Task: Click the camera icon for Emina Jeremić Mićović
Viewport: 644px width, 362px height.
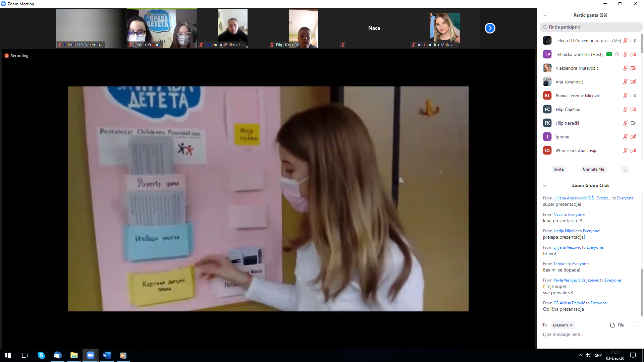Action: pos(633,96)
